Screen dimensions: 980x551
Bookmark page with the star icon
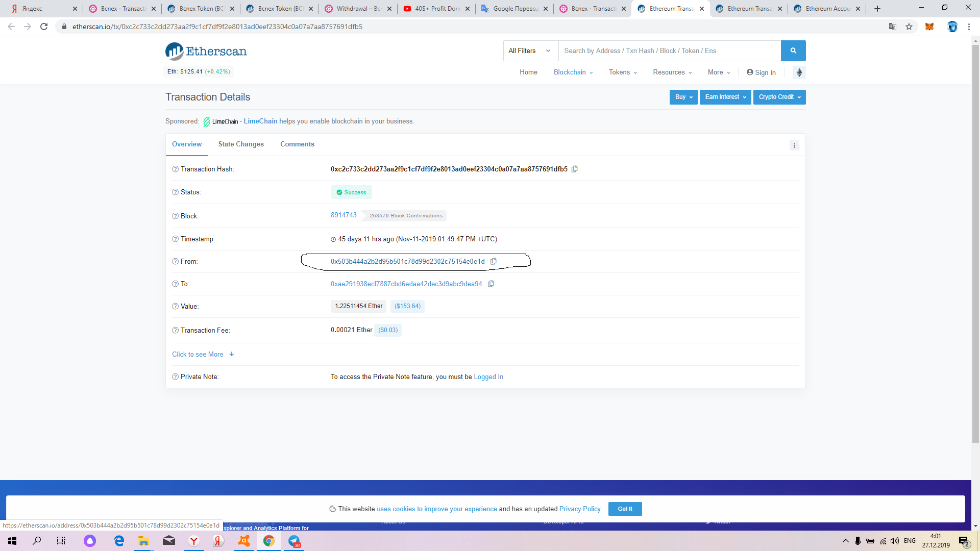[909, 27]
